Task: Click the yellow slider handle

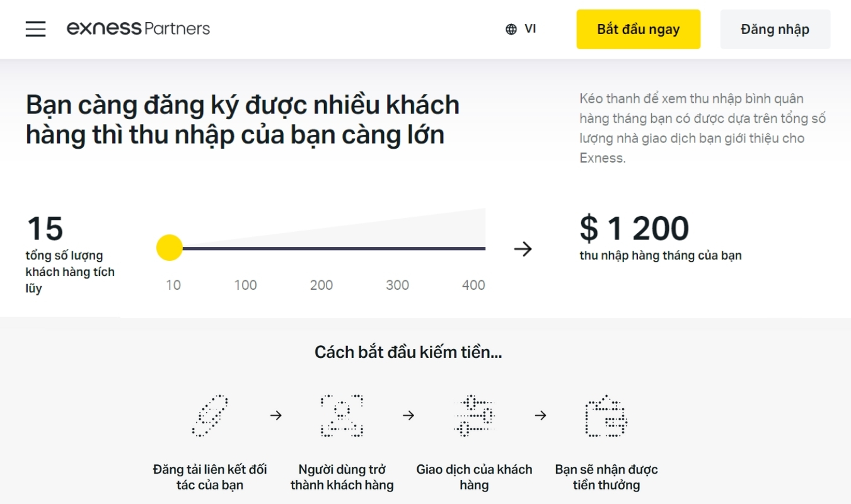Action: 170,248
